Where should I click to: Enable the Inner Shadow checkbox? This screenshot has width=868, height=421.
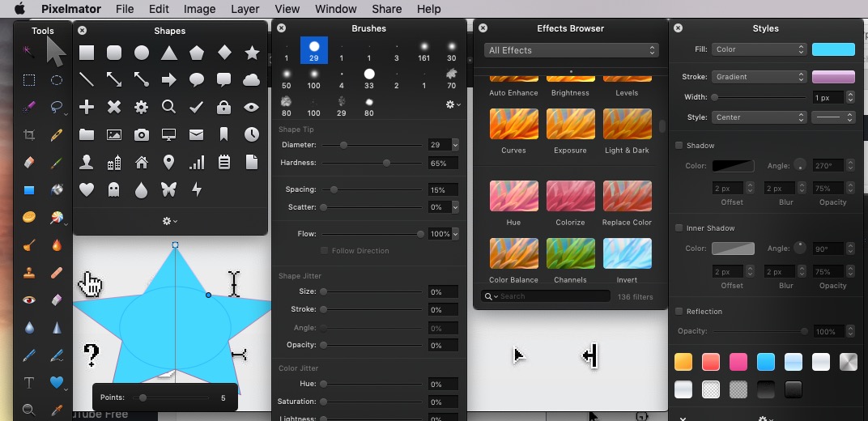click(x=679, y=228)
